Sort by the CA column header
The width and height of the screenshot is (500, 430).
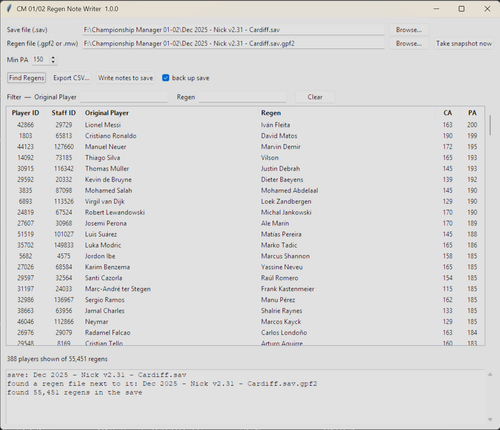coord(448,113)
